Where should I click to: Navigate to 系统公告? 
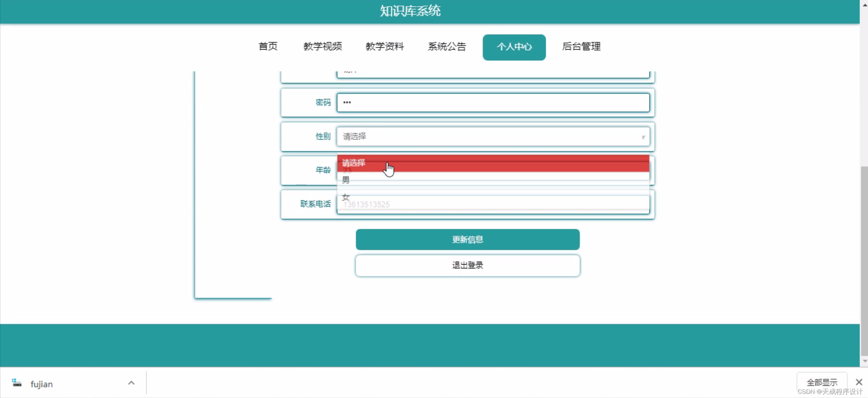(x=447, y=47)
